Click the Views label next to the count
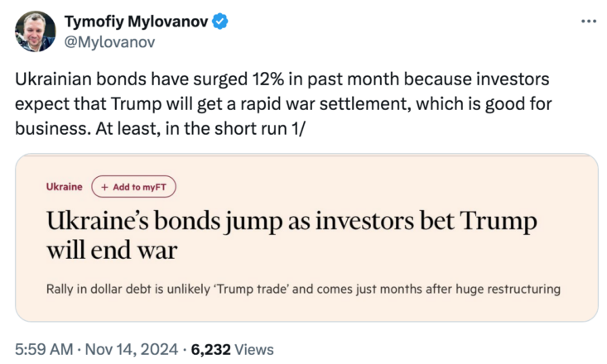The image size is (607, 364). (254, 349)
